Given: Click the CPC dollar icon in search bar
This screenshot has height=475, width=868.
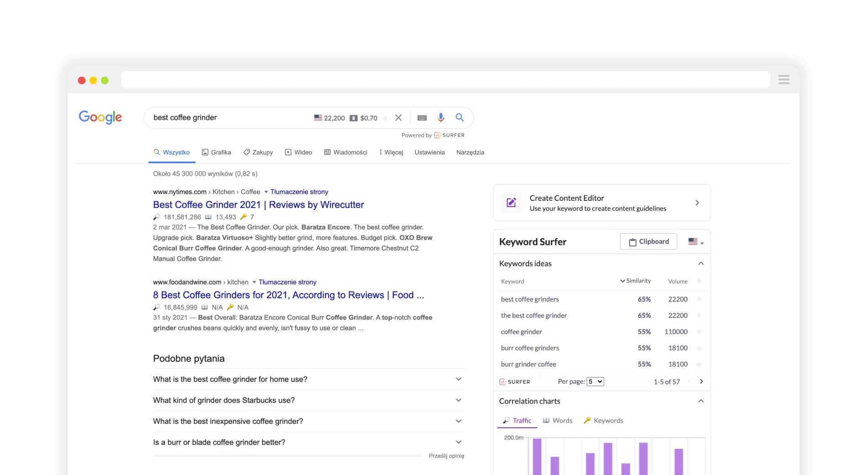Looking at the screenshot, I should coord(354,118).
